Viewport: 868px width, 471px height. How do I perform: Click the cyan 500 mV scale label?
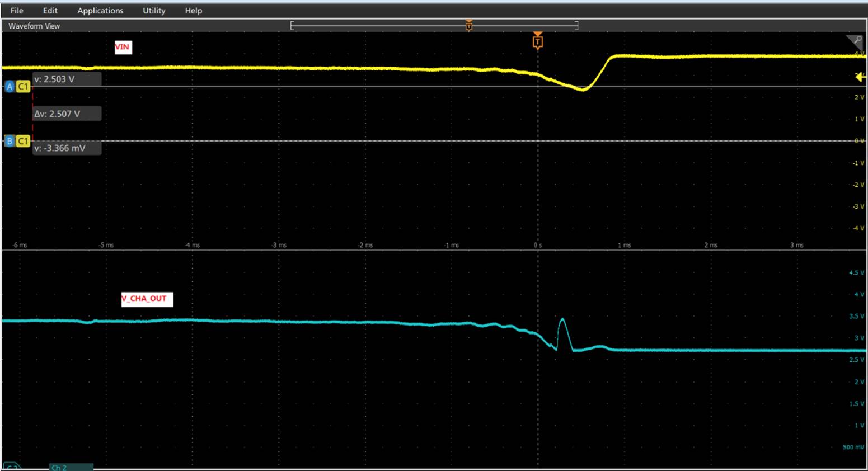click(853, 447)
